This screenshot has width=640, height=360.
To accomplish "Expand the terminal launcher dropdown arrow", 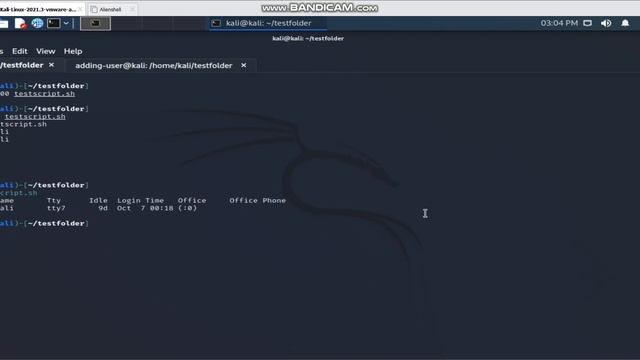I will click(x=66, y=23).
